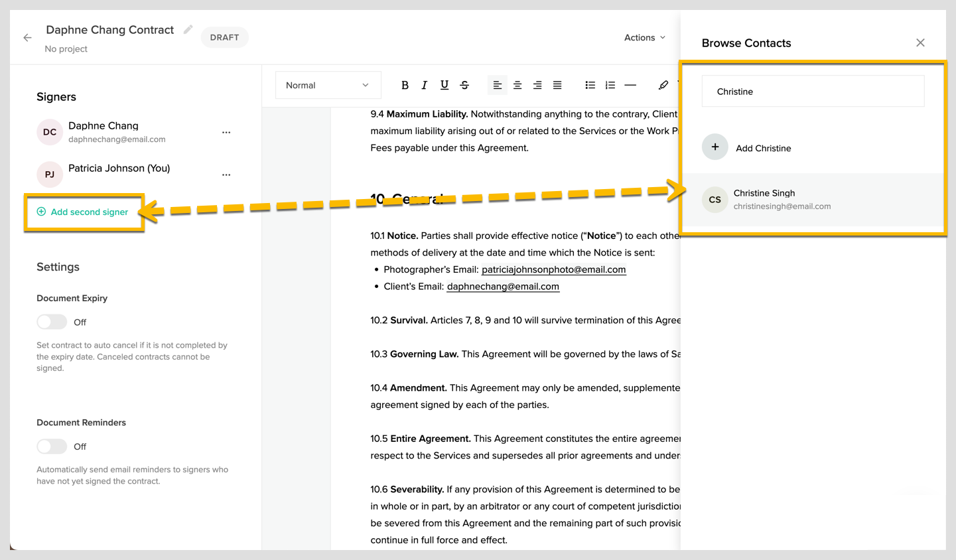Toggle Document Reminders switch
Screen dimensions: 956x560
point(52,447)
